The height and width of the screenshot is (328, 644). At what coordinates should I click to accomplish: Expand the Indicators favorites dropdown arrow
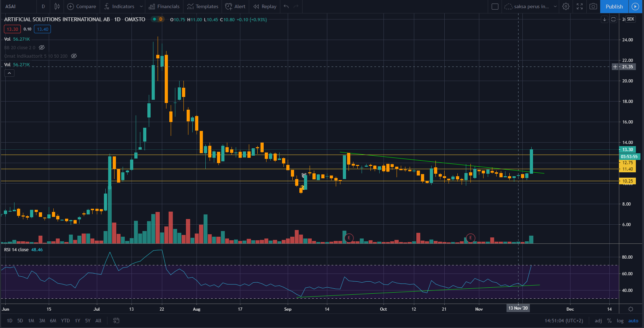pyautogui.click(x=141, y=6)
